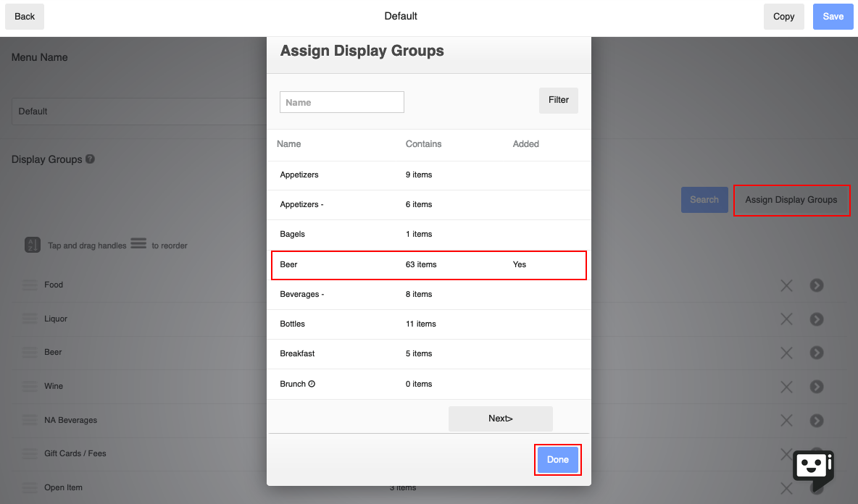Remove the Wine display group

click(786, 386)
